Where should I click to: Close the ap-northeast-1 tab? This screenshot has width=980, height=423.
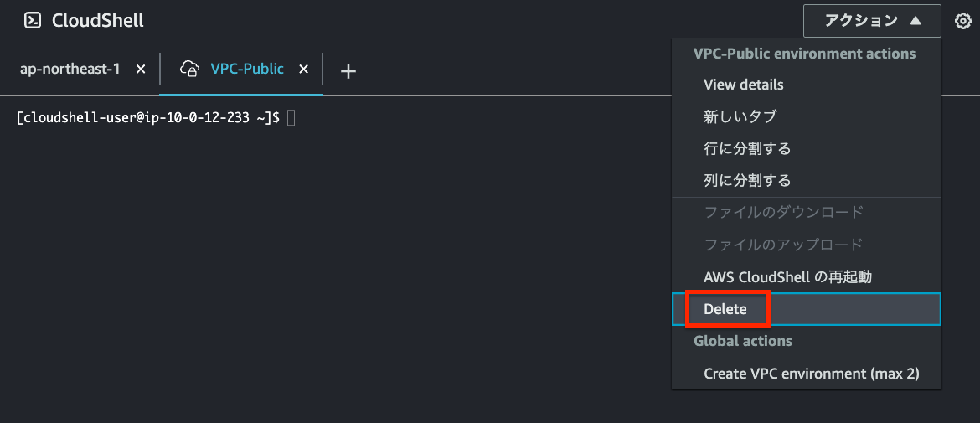point(141,69)
